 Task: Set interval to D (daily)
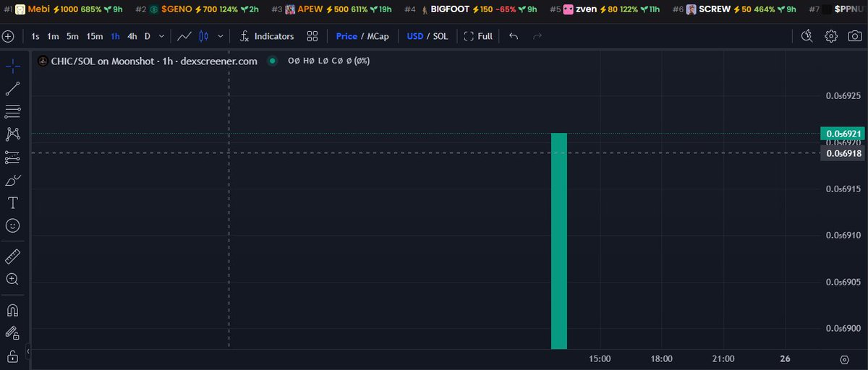tap(148, 36)
